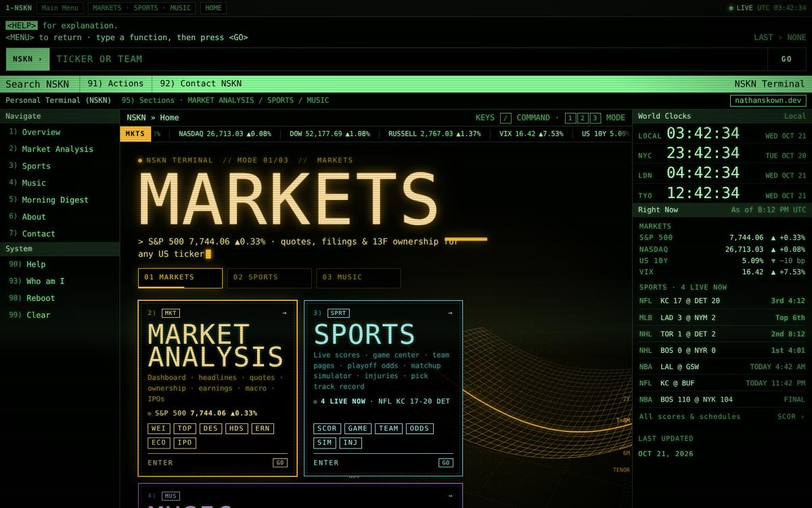Image resolution: width=812 pixels, height=508 pixels.
Task: Click the arrow icon on Market Analysis card
Action: (x=284, y=313)
